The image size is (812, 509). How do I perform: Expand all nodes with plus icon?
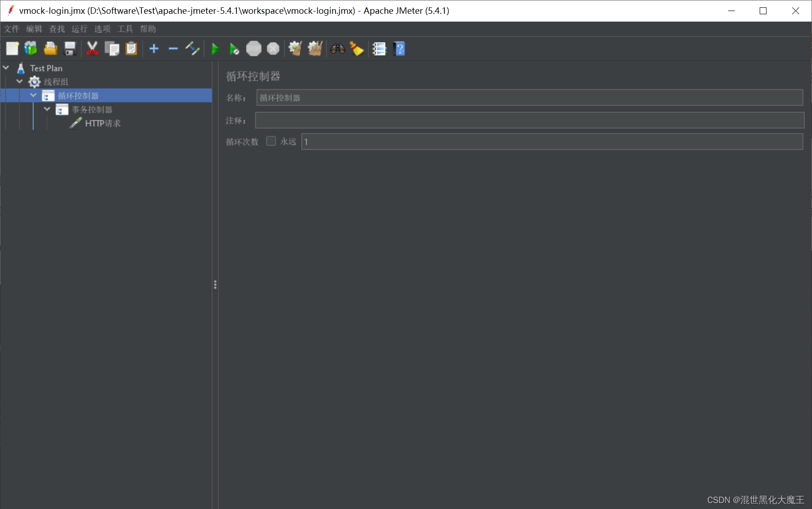click(154, 48)
